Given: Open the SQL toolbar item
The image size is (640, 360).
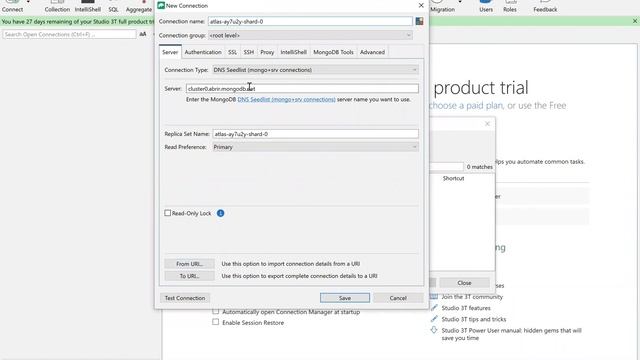Looking at the screenshot, I should (x=113, y=7).
